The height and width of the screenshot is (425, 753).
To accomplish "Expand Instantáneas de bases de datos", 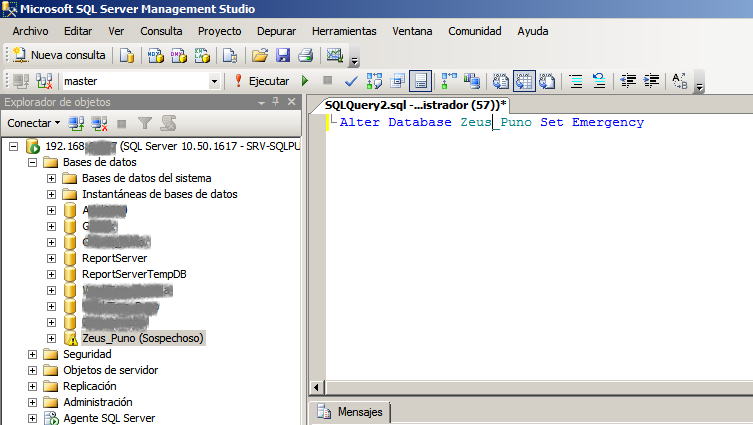I will (x=51, y=194).
